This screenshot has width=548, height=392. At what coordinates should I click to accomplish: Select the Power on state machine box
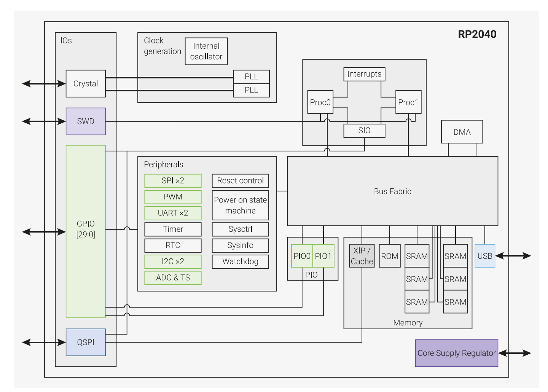(240, 205)
